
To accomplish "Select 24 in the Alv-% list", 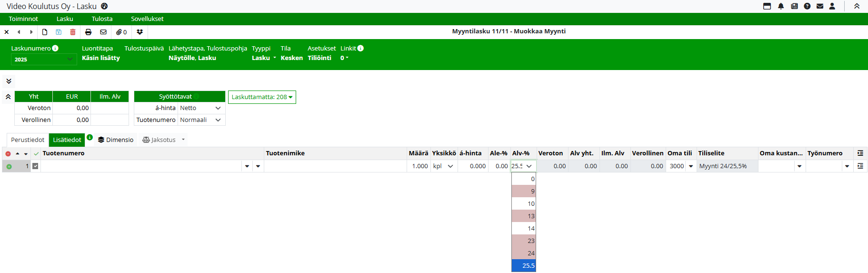I will pos(524,253).
